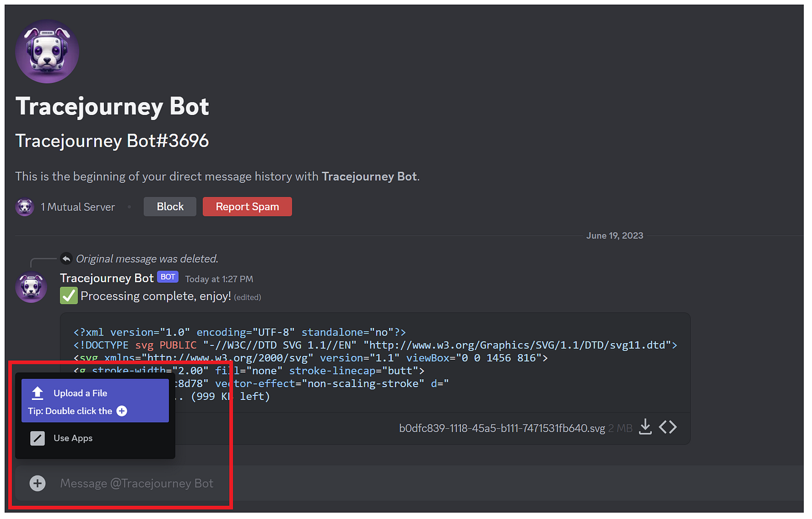Select Upload a File from popup menu

click(80, 393)
